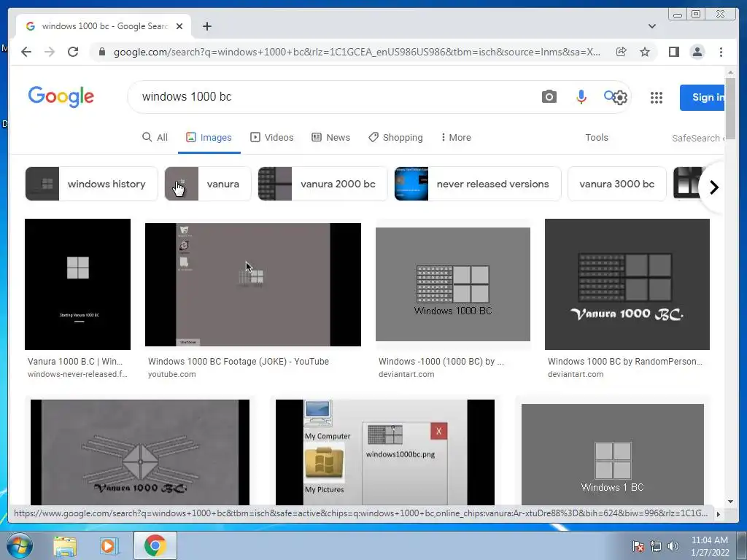Open the Windows 1 BC image
The width and height of the screenshot is (747, 560).
613,454
